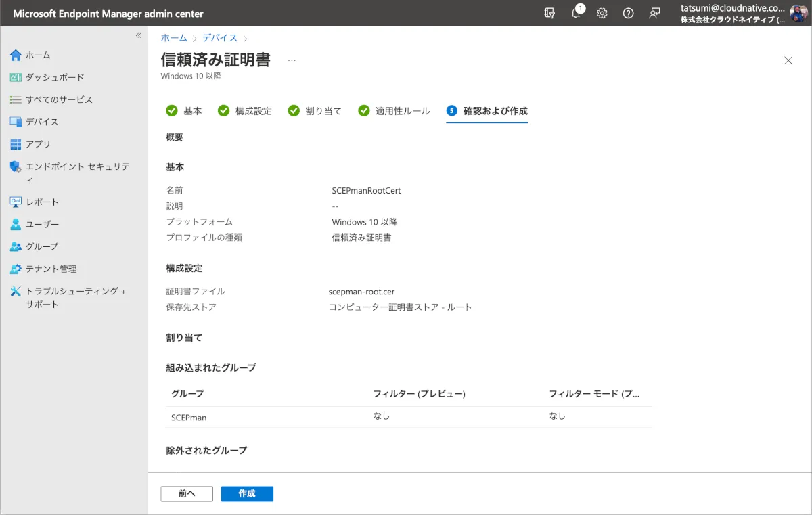Click the 前へ button
Viewport: 812px width, 515px height.
[x=187, y=494]
